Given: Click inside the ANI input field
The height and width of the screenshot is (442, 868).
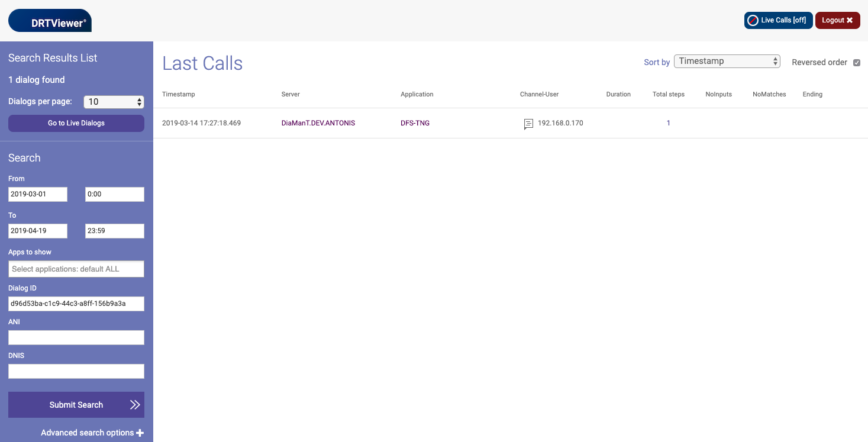Looking at the screenshot, I should click(x=76, y=337).
